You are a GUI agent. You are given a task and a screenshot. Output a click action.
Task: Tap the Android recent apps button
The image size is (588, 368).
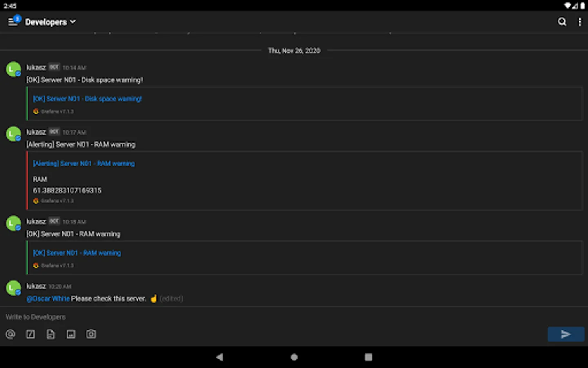point(368,357)
